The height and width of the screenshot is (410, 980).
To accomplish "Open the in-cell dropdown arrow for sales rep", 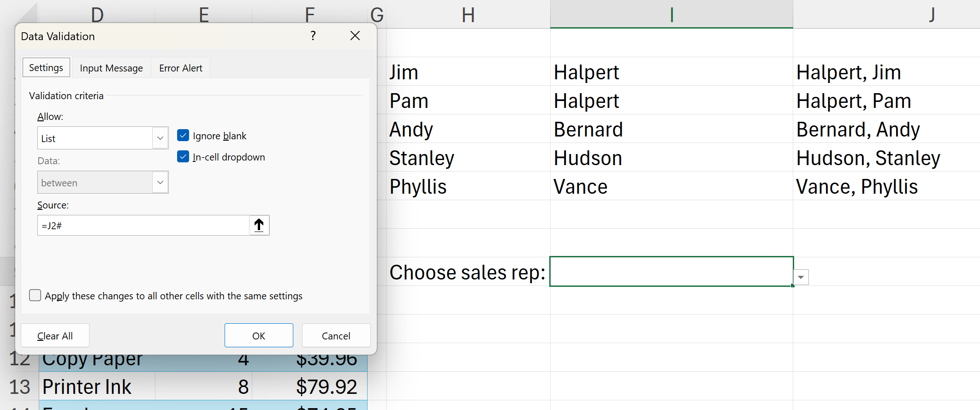I will point(801,277).
